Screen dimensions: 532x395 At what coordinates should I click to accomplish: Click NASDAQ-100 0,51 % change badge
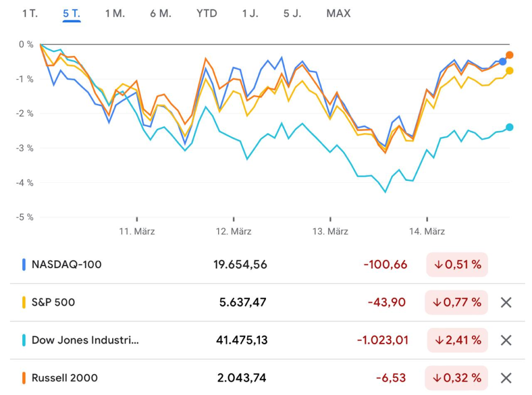click(x=457, y=265)
